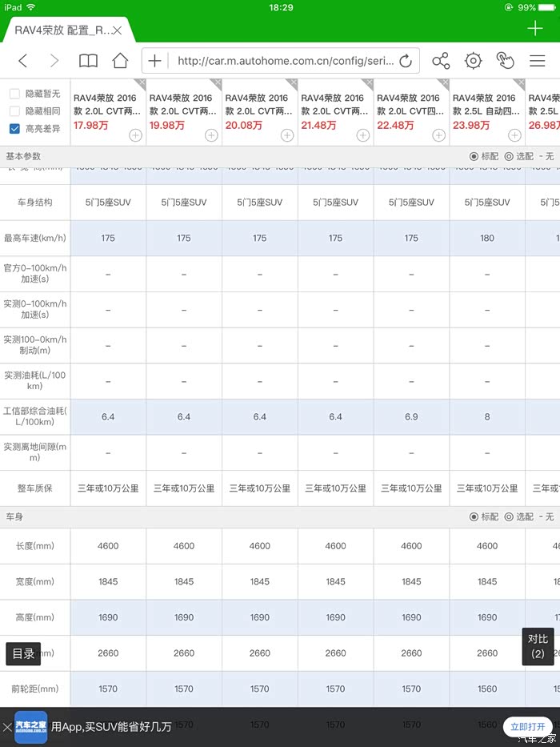Open a new tab with the plus icon
The width and height of the screenshot is (560, 747).
[534, 28]
